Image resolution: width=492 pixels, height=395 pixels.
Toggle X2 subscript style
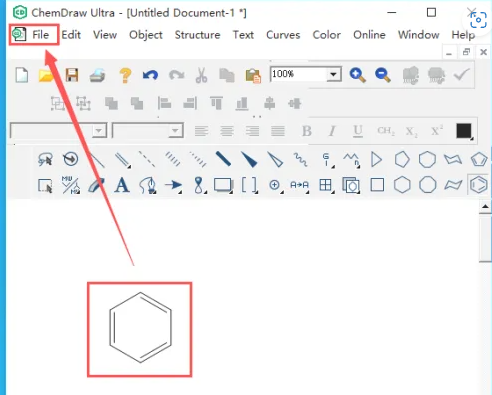[411, 131]
